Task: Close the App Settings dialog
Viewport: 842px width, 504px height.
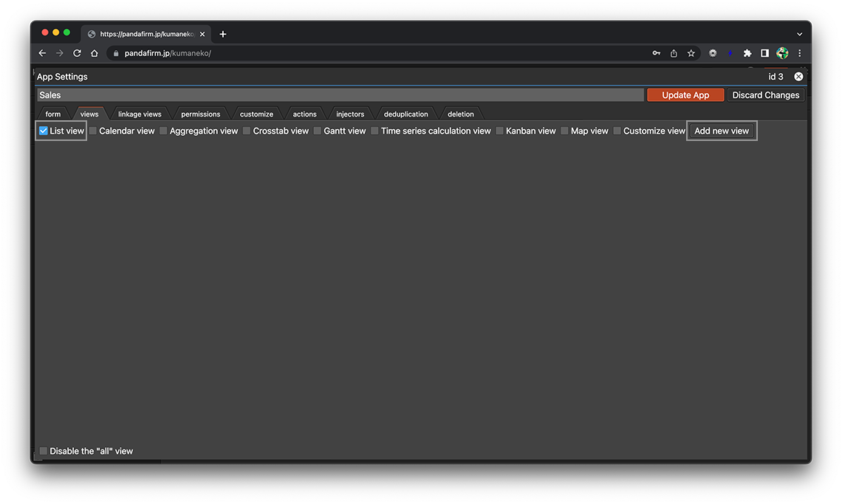Action: (x=798, y=77)
